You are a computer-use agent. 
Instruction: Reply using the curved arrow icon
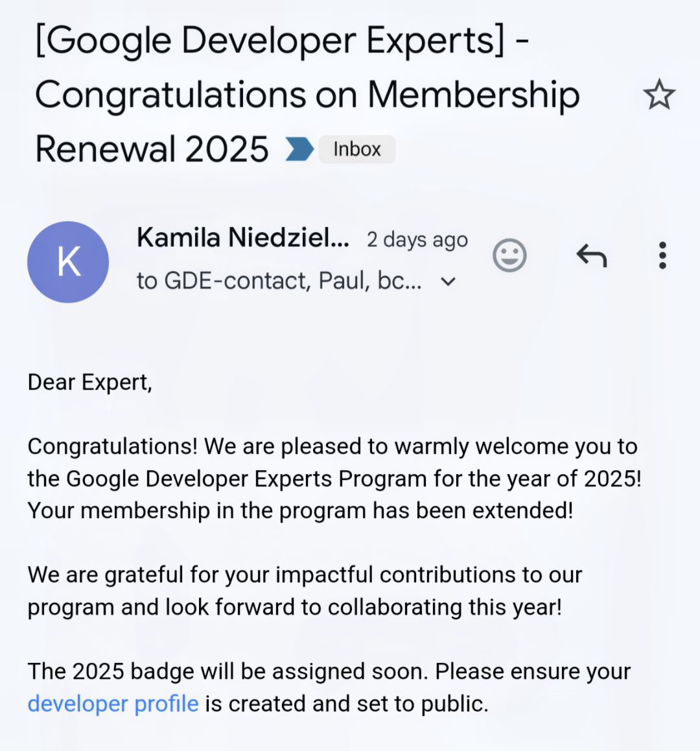pos(592,256)
